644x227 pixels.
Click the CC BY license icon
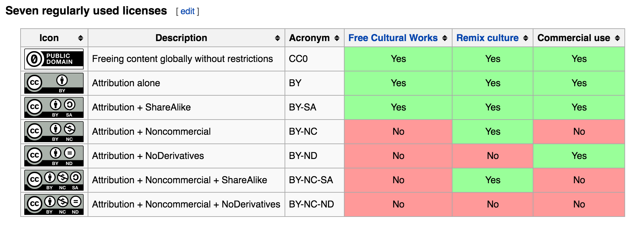coord(54,83)
